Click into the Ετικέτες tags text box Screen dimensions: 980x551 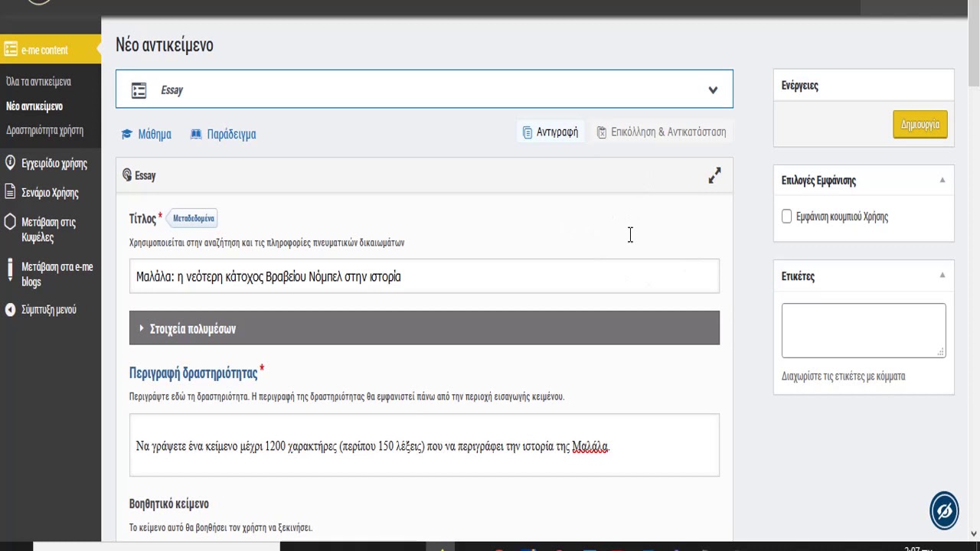[x=864, y=330]
